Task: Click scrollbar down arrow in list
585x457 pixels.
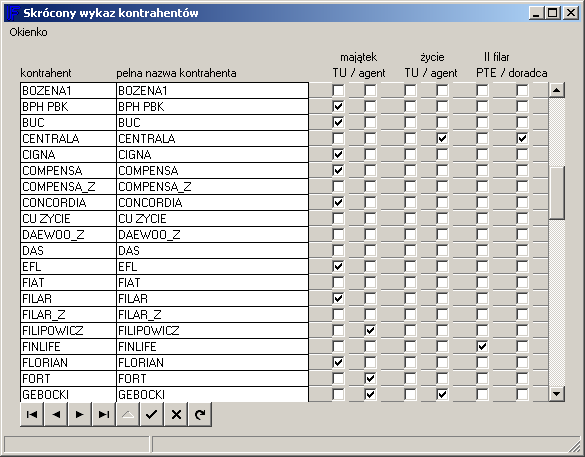Action: click(x=557, y=394)
